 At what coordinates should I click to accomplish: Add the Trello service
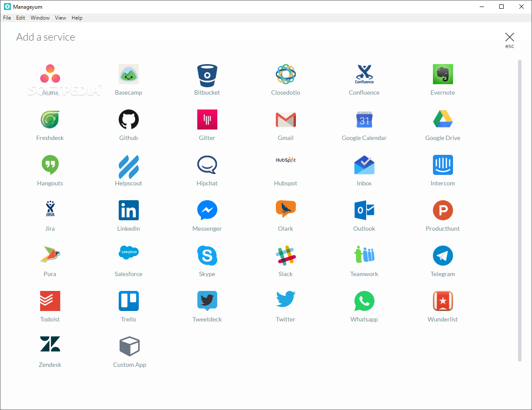(129, 301)
